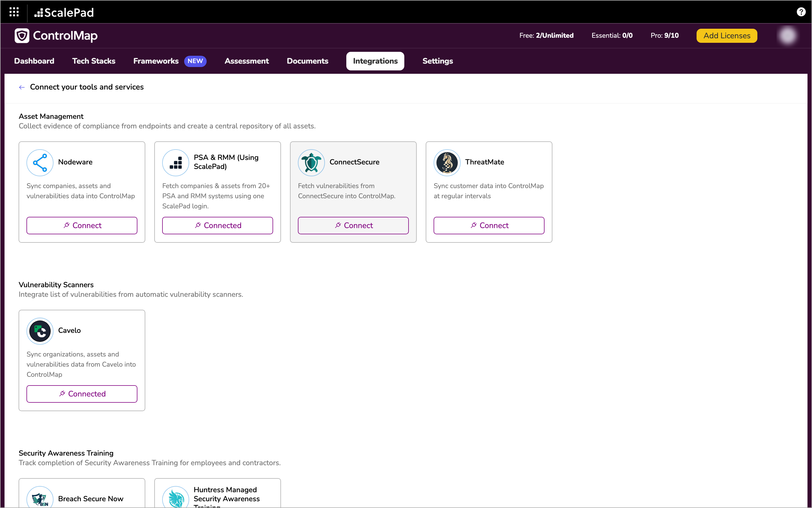Click the PSA & RMM (Using ScalePad) title
The height and width of the screenshot is (508, 812).
226,162
